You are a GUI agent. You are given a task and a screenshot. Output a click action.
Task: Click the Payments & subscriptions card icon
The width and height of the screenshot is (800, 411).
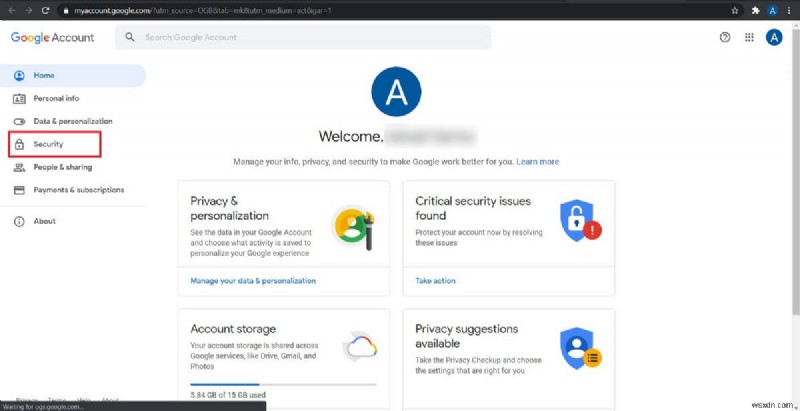tap(19, 190)
